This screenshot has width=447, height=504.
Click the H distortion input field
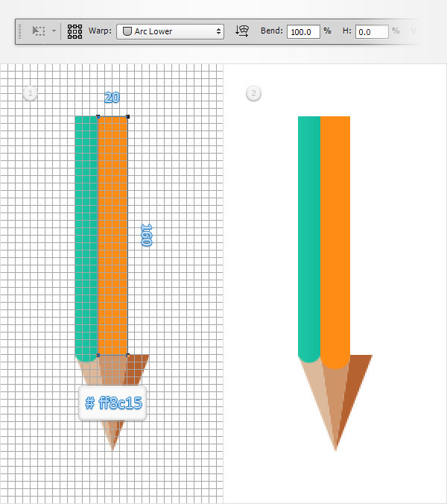372,31
